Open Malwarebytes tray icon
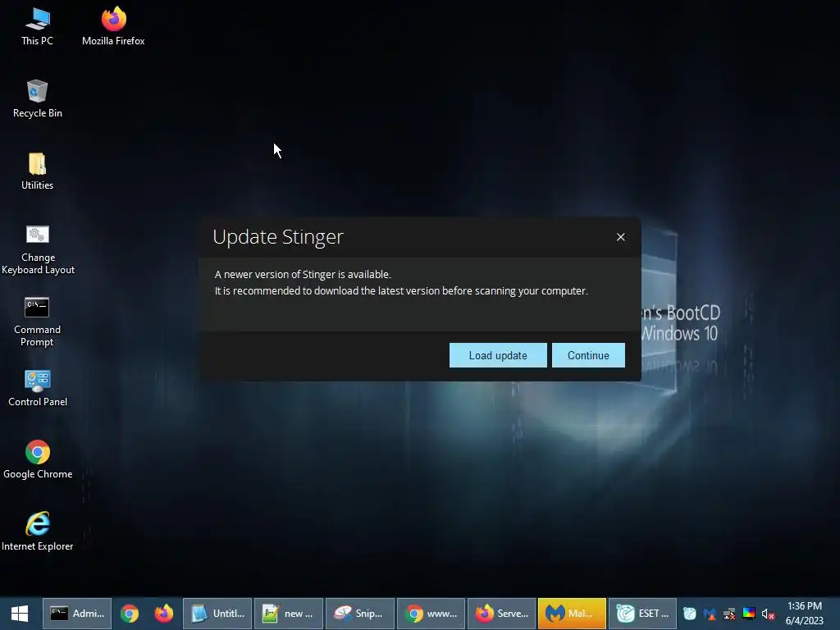 [710, 614]
